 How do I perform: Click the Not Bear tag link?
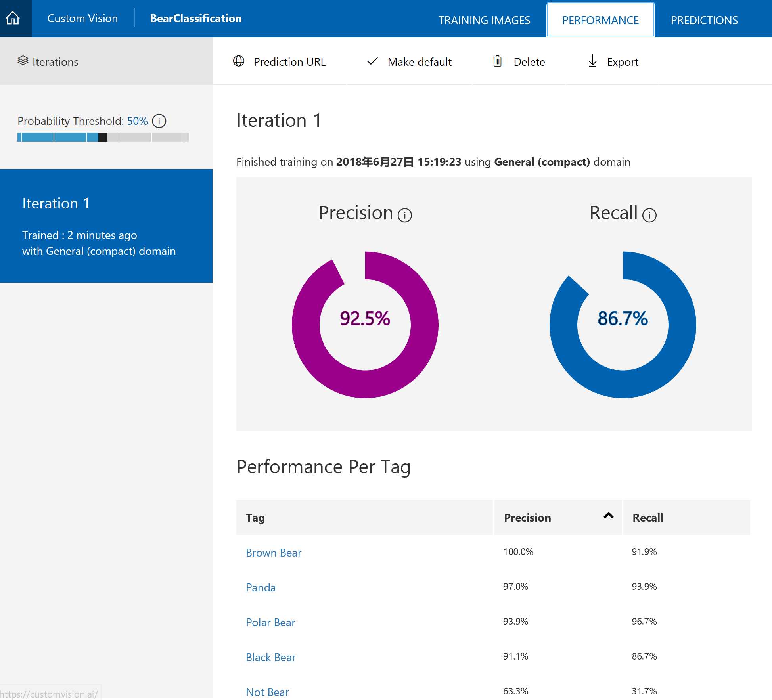coord(268,691)
